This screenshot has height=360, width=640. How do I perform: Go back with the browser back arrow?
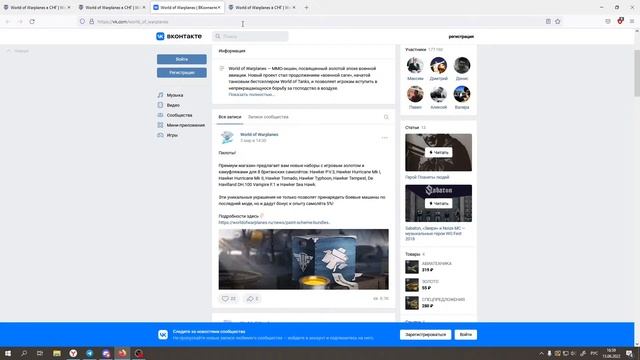pyautogui.click(x=8, y=21)
